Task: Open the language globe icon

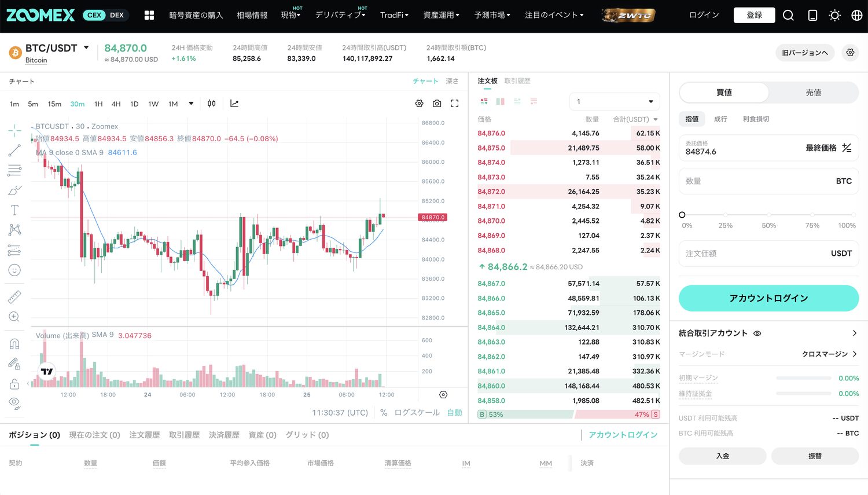Action: point(857,16)
